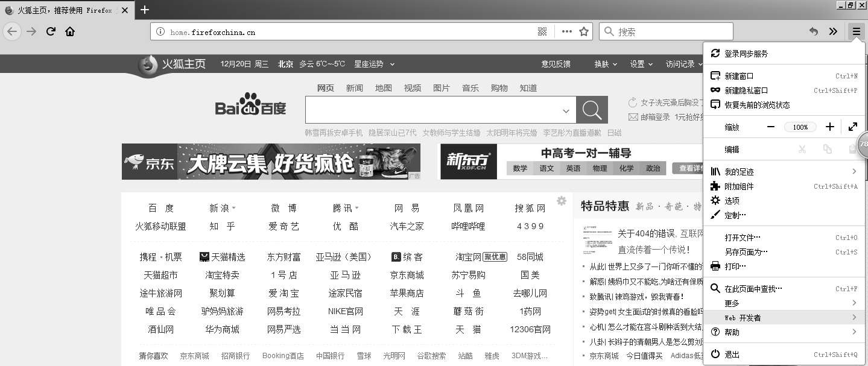Sign in to sync service (登录同步服务)
The height and width of the screenshot is (366, 868).
click(784, 53)
